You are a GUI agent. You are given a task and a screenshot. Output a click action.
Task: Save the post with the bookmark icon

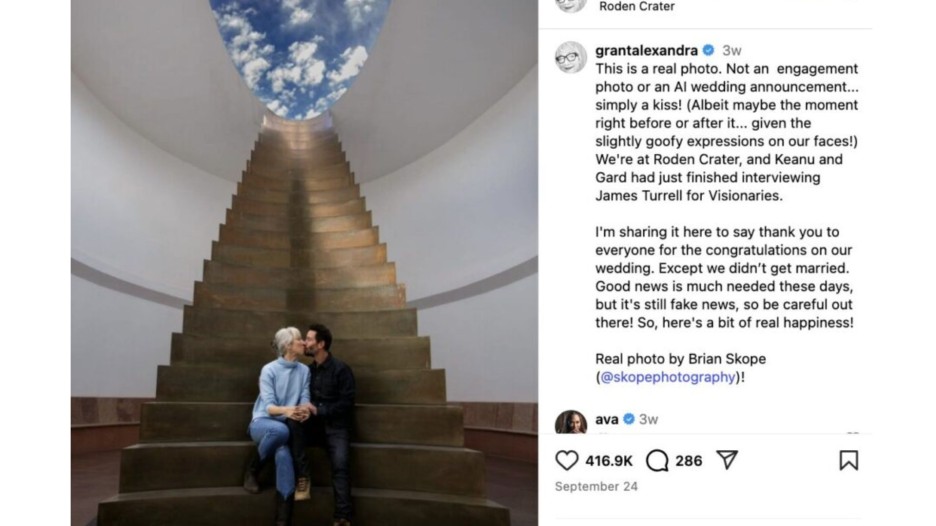coord(848,460)
